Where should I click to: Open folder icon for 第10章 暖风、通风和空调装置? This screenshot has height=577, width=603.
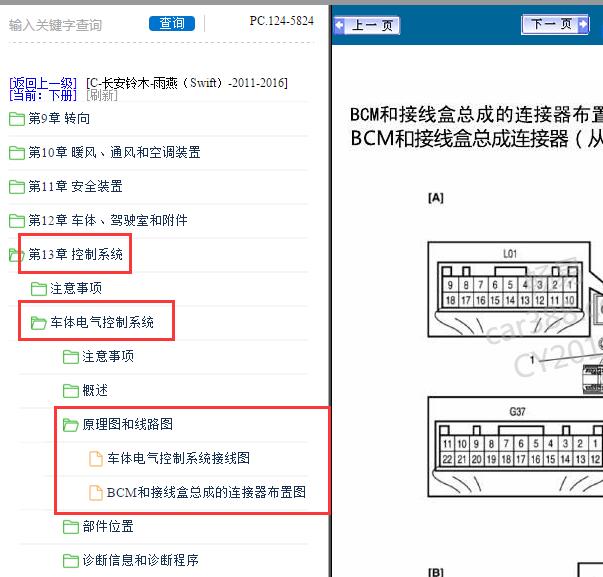tap(17, 153)
